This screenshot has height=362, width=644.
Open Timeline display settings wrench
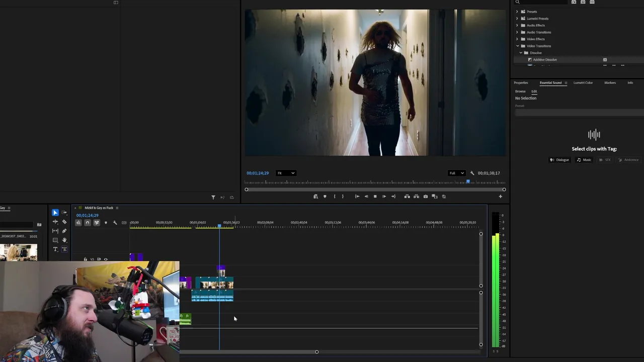(x=115, y=223)
